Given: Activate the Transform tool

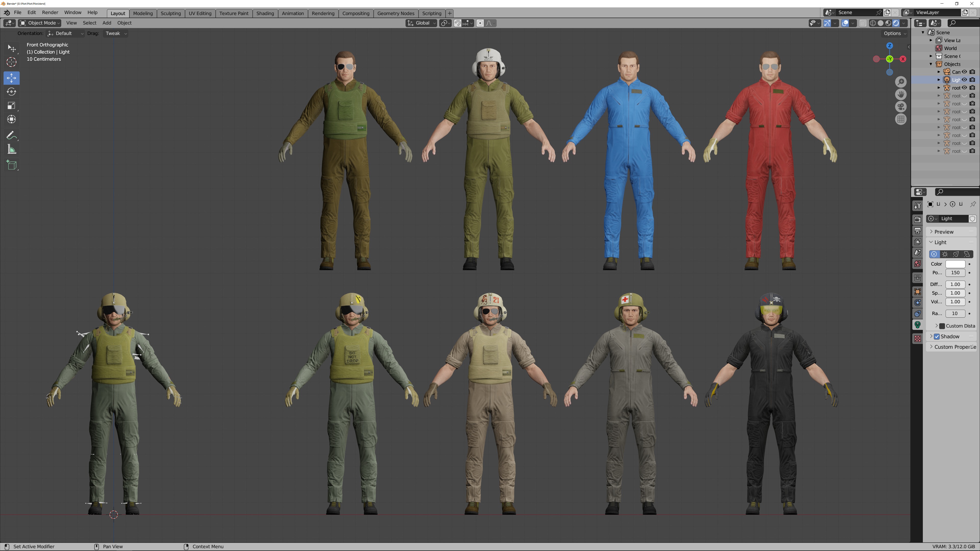Looking at the screenshot, I should click(x=11, y=119).
